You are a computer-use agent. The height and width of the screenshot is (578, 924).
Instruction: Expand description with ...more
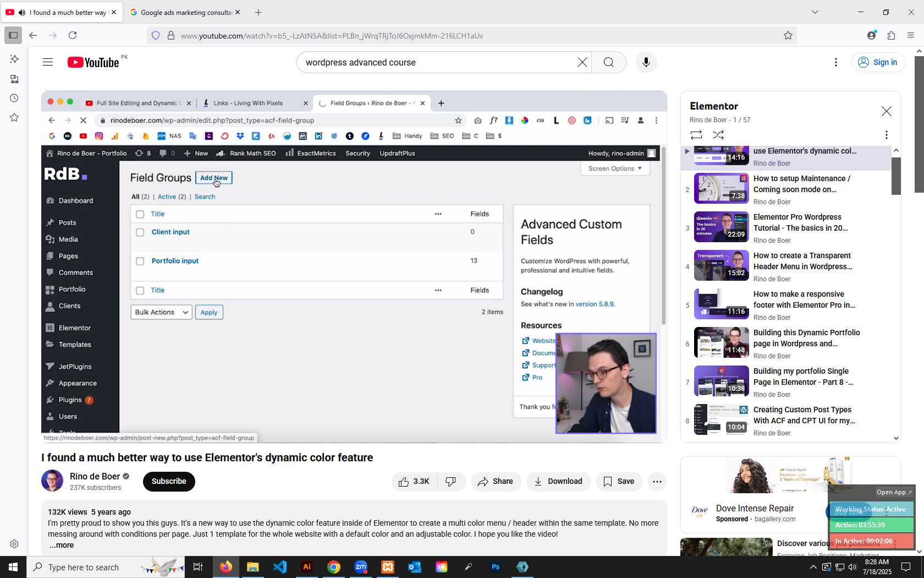pyautogui.click(x=62, y=546)
